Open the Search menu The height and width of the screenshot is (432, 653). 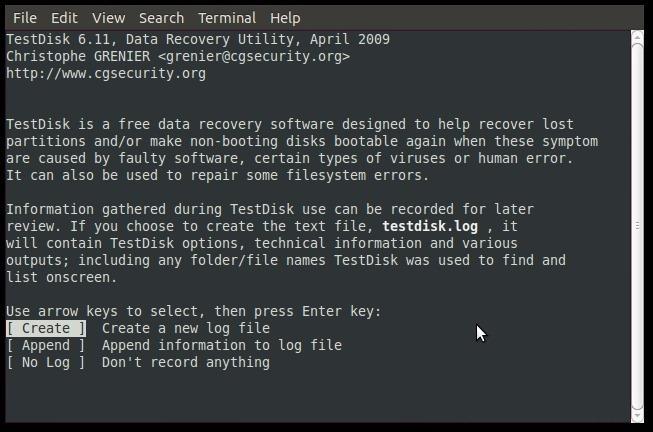[x=161, y=18]
